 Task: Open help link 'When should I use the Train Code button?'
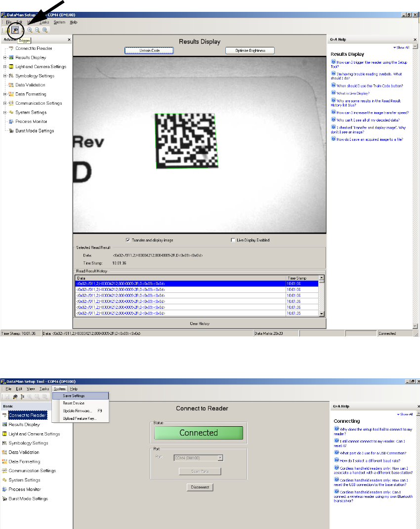click(x=370, y=86)
